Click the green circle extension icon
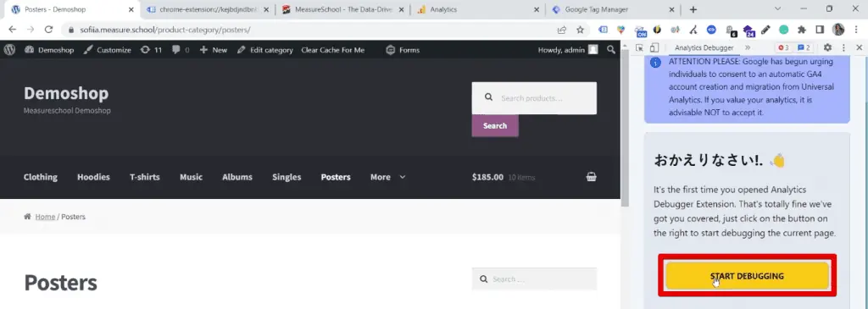Image resolution: width=868 pixels, height=309 pixels. [784, 30]
